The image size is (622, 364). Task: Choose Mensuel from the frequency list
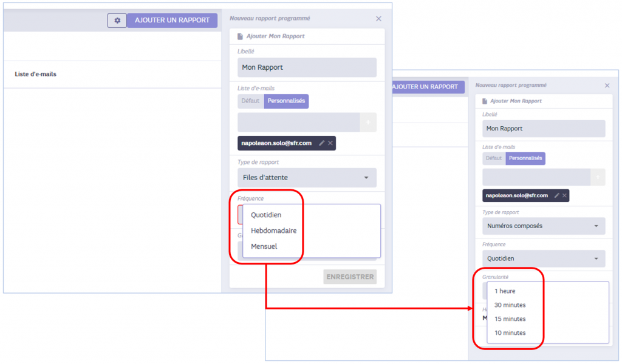click(x=264, y=246)
